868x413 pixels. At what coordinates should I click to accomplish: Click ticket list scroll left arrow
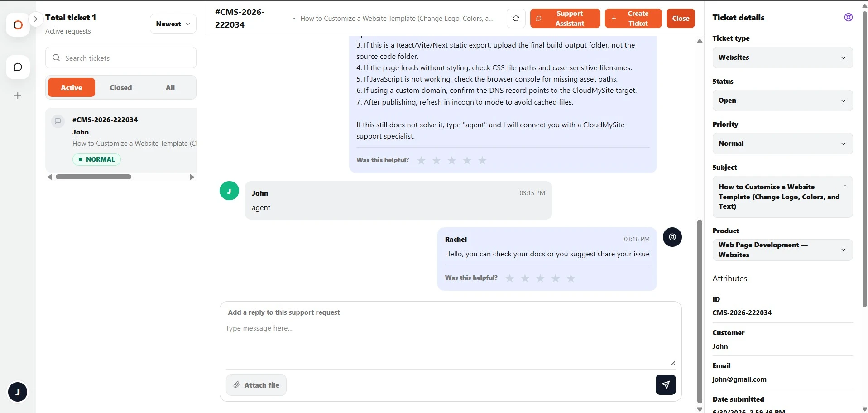coord(50,177)
